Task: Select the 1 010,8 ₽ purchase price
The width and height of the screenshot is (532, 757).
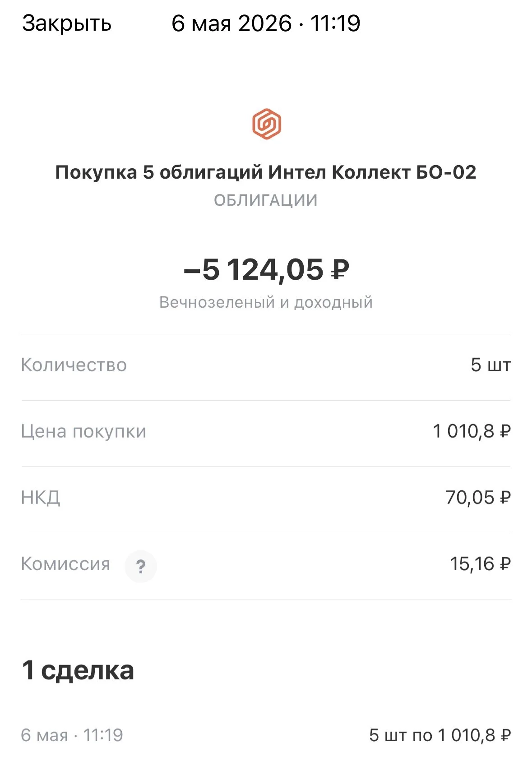Action: click(x=472, y=431)
